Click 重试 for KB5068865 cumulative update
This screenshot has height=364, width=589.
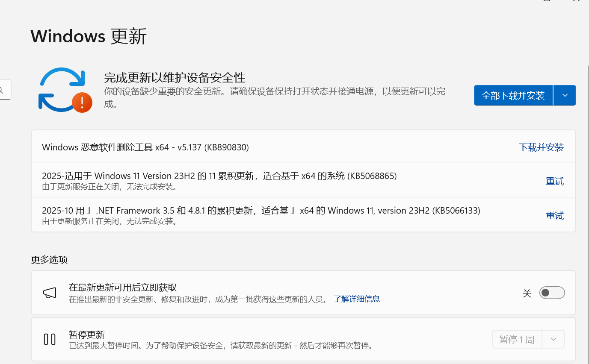pos(555,181)
